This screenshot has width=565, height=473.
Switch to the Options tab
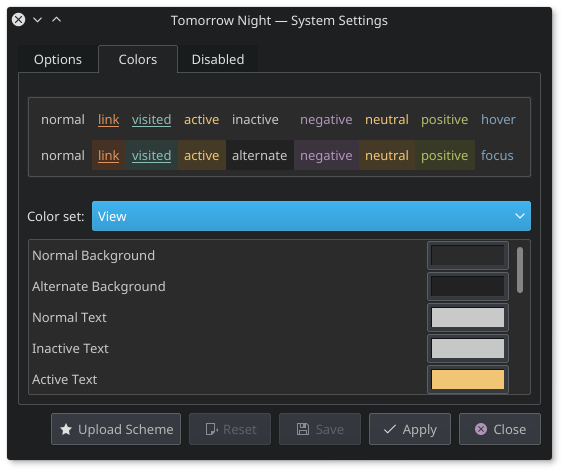58,59
